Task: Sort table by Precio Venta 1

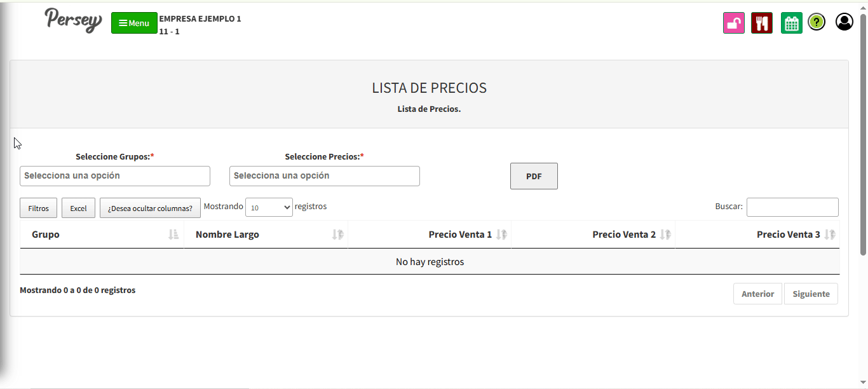Action: coord(501,235)
